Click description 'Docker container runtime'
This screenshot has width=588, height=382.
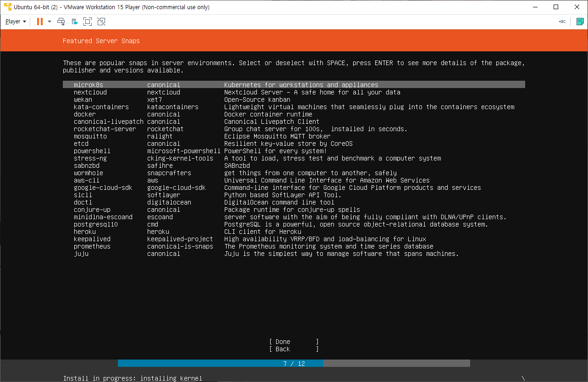(x=268, y=114)
